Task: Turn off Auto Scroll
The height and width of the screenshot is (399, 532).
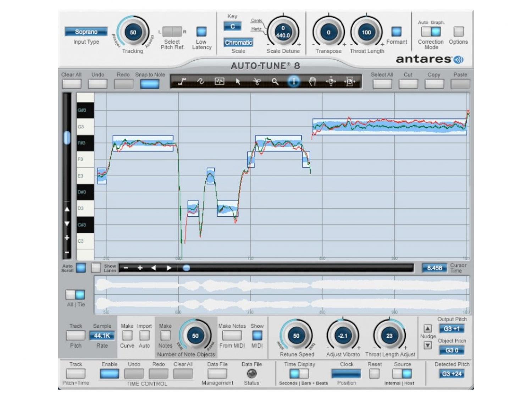Action: tap(81, 268)
